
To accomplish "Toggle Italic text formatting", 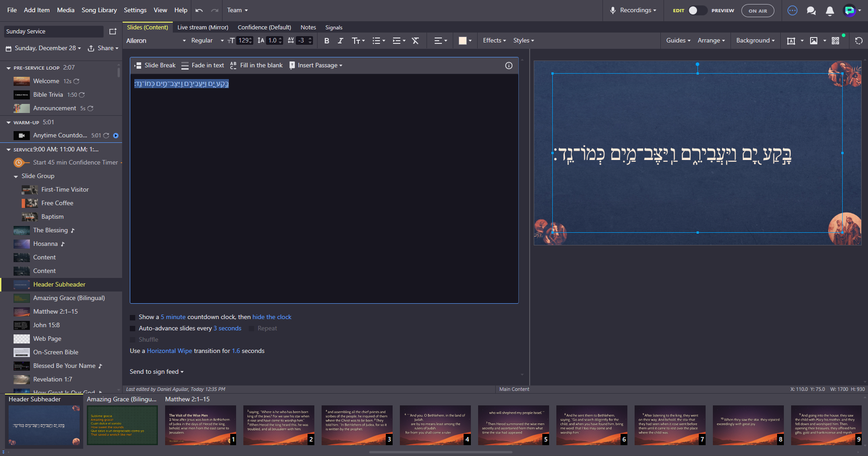I will (x=341, y=41).
